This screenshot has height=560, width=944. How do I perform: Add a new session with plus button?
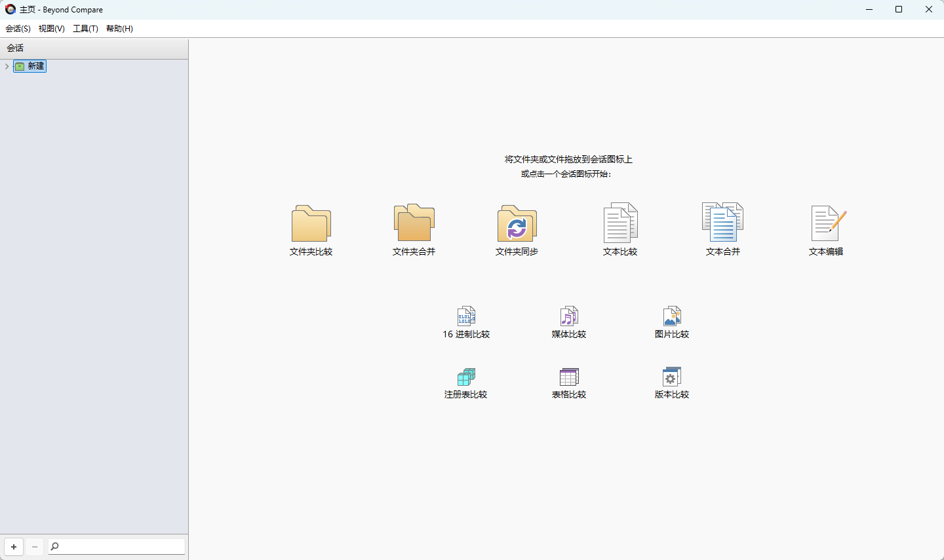(x=14, y=546)
